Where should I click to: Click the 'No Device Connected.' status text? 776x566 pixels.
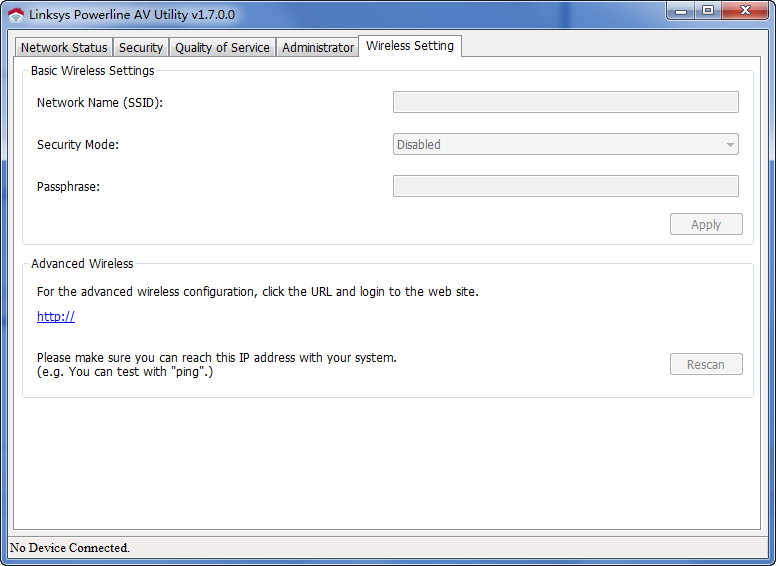click(x=70, y=548)
